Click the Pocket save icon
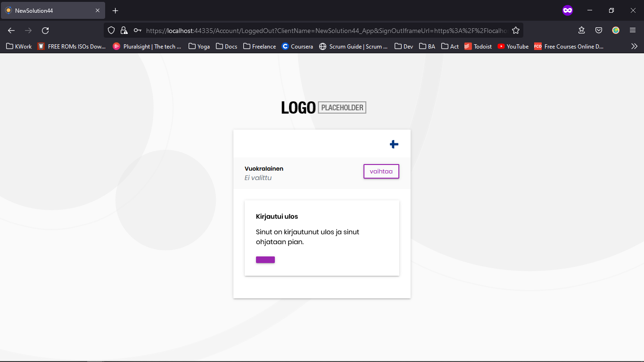 click(x=599, y=31)
